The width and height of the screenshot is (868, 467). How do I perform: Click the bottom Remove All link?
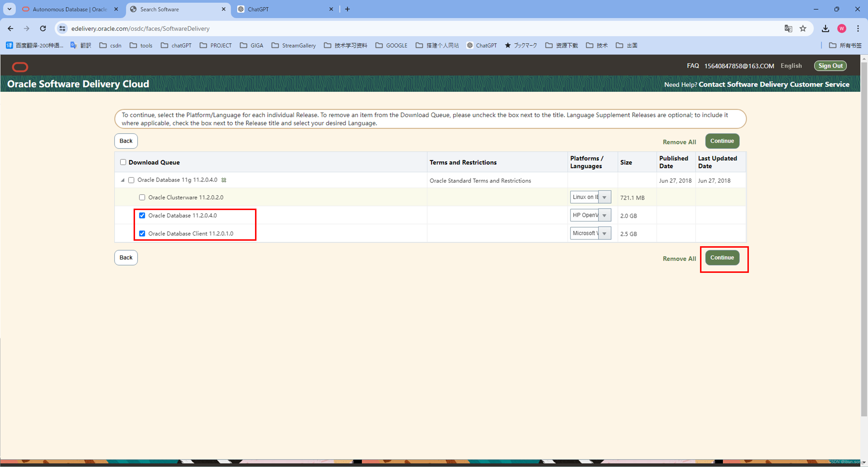[679, 259]
